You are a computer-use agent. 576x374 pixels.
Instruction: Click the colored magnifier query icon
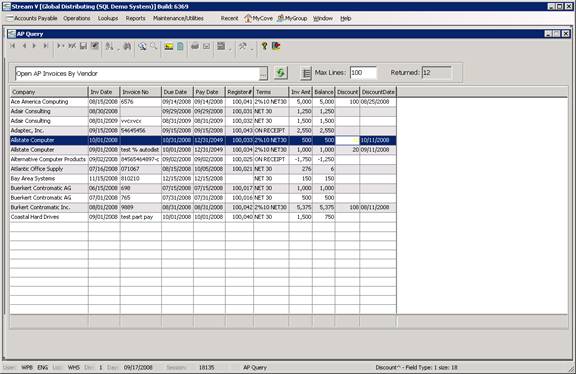(x=142, y=46)
